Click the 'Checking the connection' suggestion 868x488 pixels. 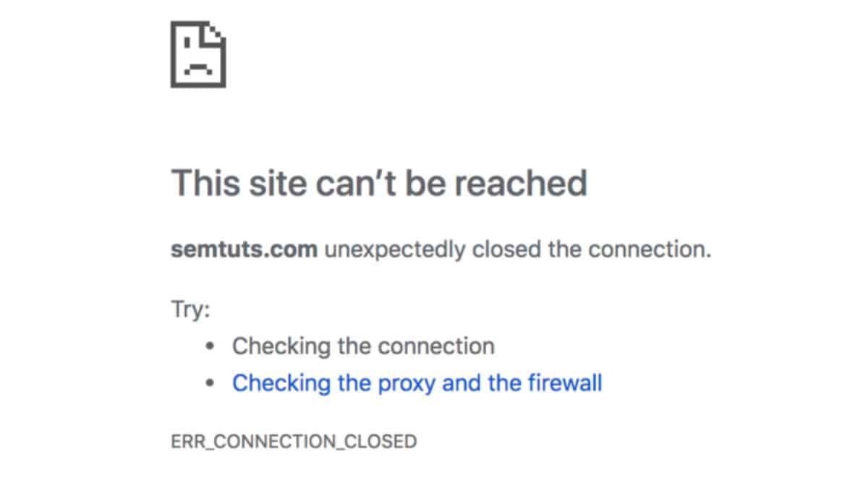[363, 346]
